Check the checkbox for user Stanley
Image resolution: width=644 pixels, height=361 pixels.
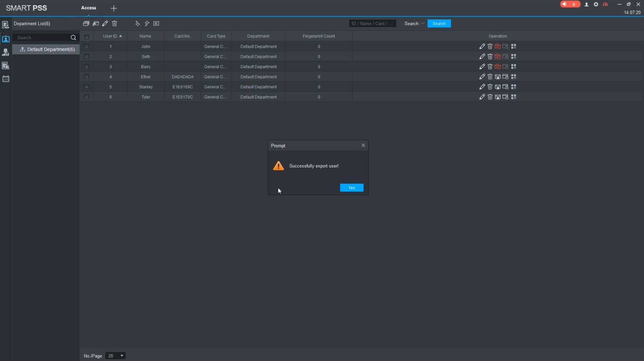(87, 87)
